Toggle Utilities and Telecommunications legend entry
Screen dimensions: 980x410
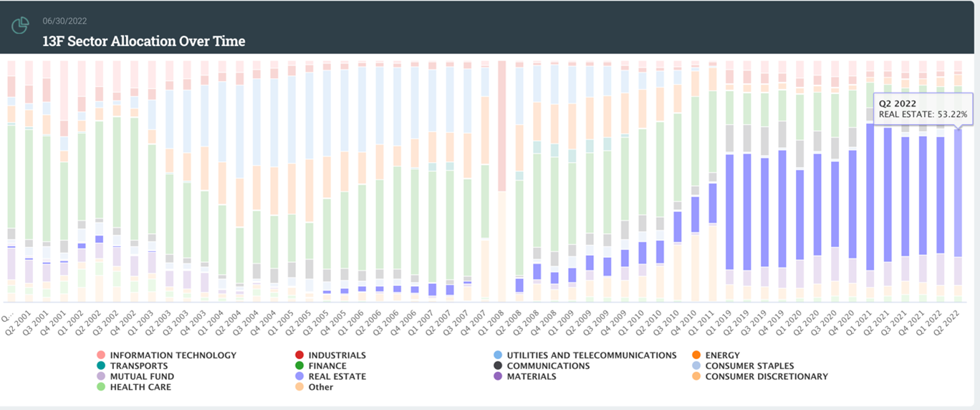pos(591,356)
